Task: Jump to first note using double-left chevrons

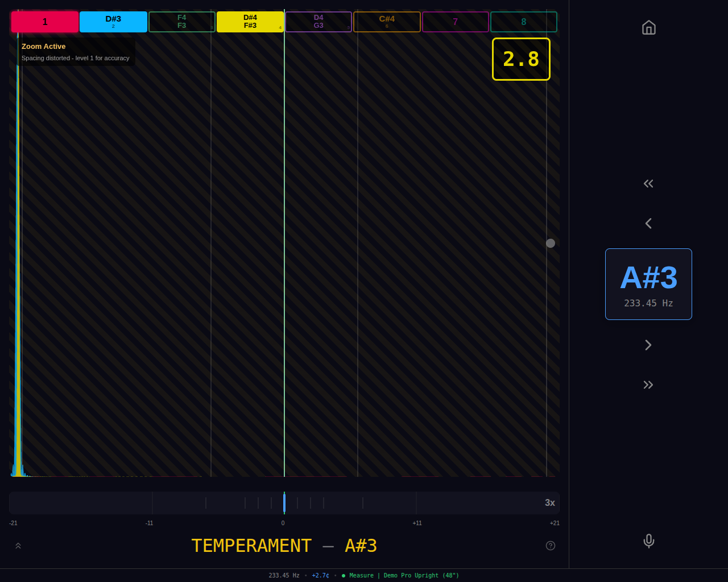Action: (648, 183)
